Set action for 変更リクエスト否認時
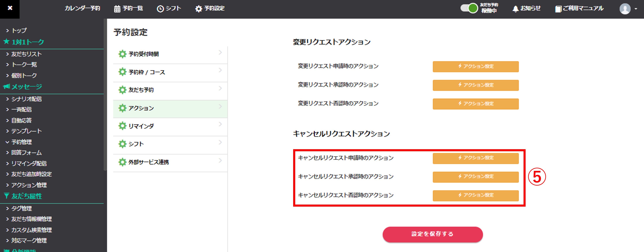Viewport: 644px width, 252px height. (x=476, y=104)
